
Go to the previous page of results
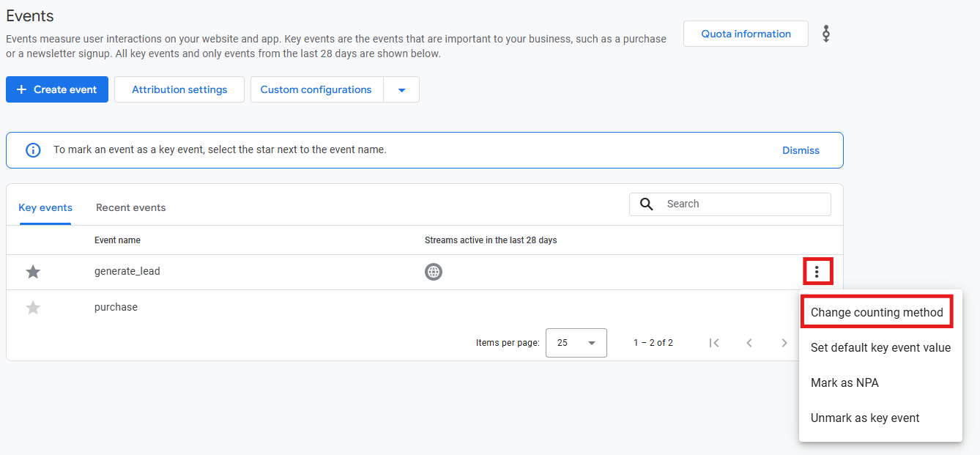(x=749, y=343)
